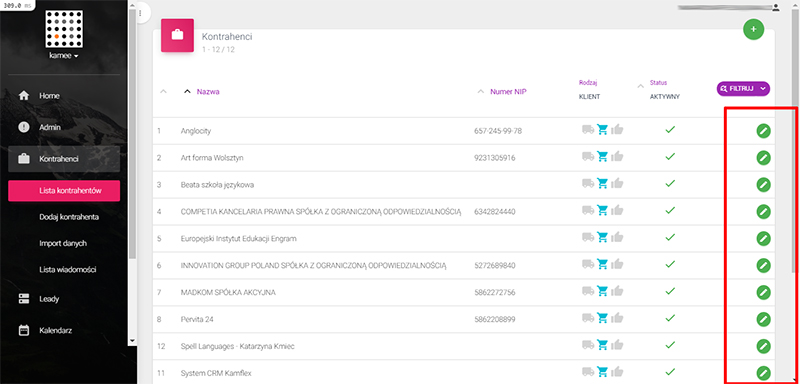800x384 pixels.
Task: Toggle status checkmark for MADKOM SPÓŁKA AKCYJNA
Action: tap(670, 292)
